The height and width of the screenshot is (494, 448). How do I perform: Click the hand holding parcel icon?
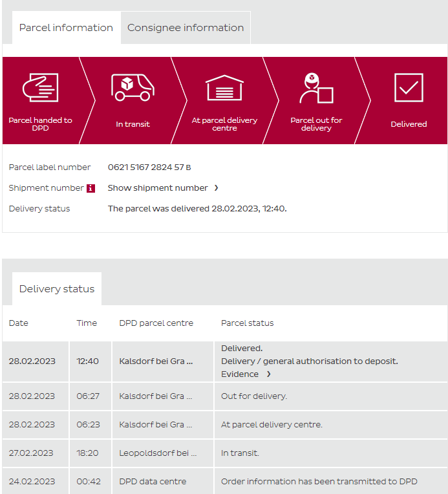pos(40,87)
